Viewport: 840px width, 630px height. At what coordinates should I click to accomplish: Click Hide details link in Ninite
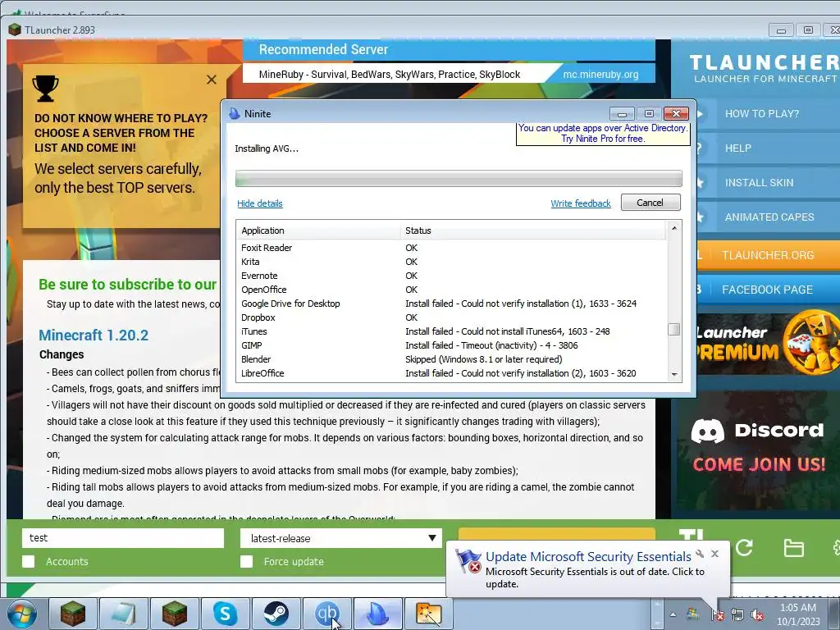[x=260, y=203]
